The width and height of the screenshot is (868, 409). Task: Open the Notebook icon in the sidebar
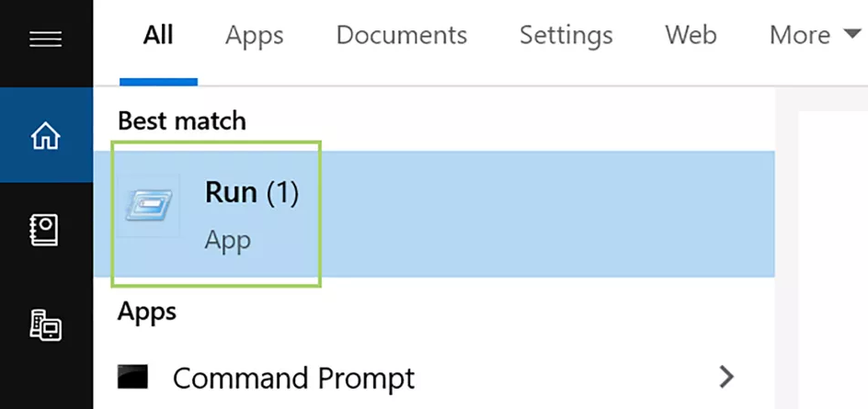tap(45, 231)
